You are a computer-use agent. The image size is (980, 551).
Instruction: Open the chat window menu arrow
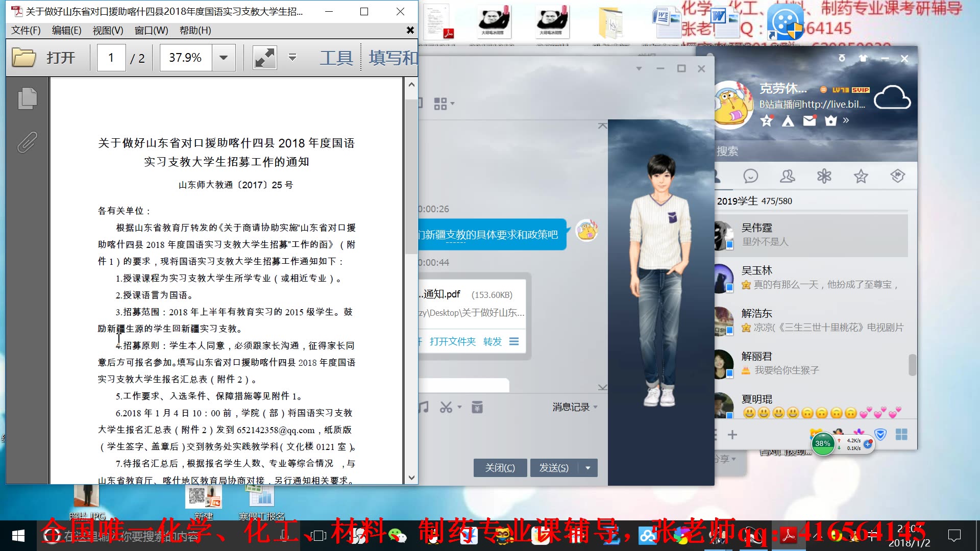639,68
